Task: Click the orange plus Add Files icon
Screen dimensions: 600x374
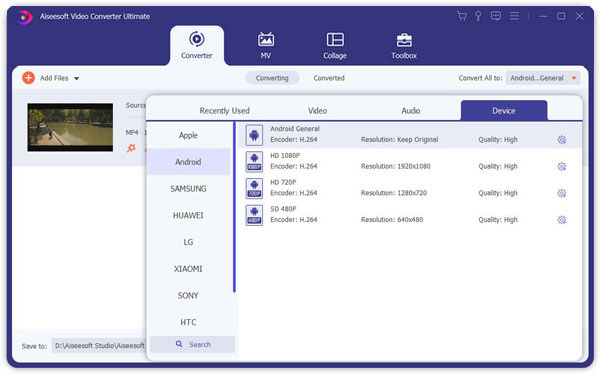Action: [28, 78]
